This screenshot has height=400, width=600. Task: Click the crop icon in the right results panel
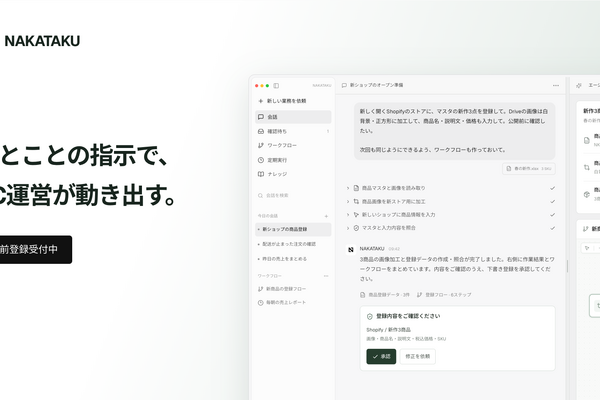click(x=587, y=167)
